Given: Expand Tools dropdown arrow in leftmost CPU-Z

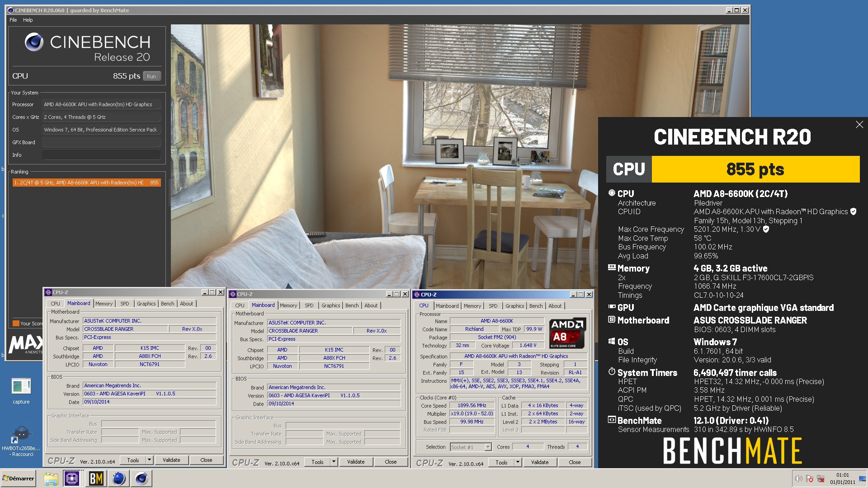Looking at the screenshot, I should (x=149, y=460).
